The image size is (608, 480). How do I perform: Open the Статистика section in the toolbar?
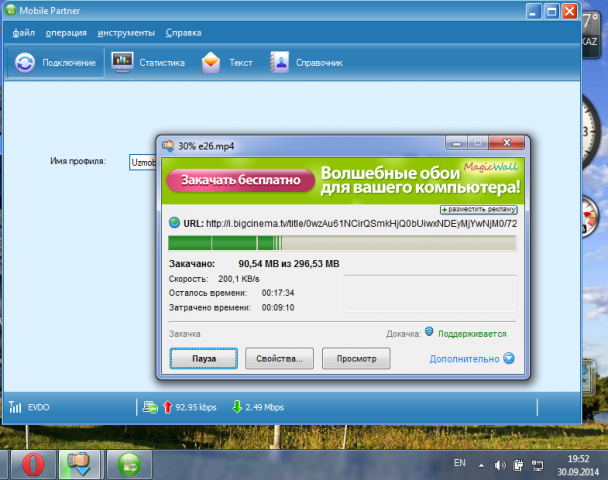point(148,63)
